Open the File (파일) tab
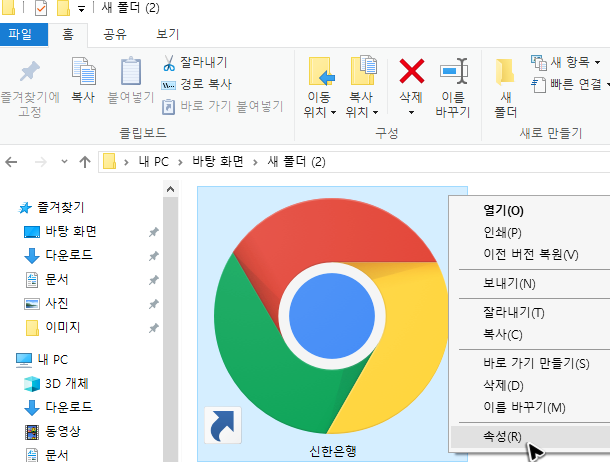 pos(24,35)
